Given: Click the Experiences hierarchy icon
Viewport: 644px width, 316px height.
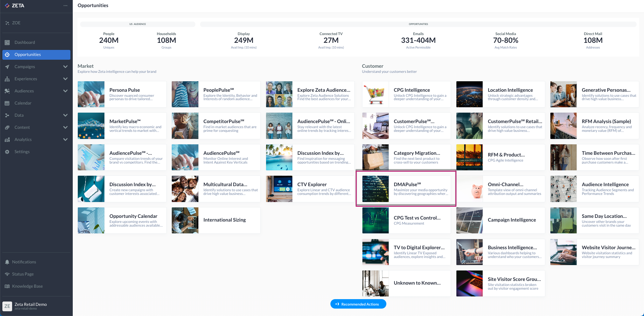Looking at the screenshot, I should (x=7, y=79).
